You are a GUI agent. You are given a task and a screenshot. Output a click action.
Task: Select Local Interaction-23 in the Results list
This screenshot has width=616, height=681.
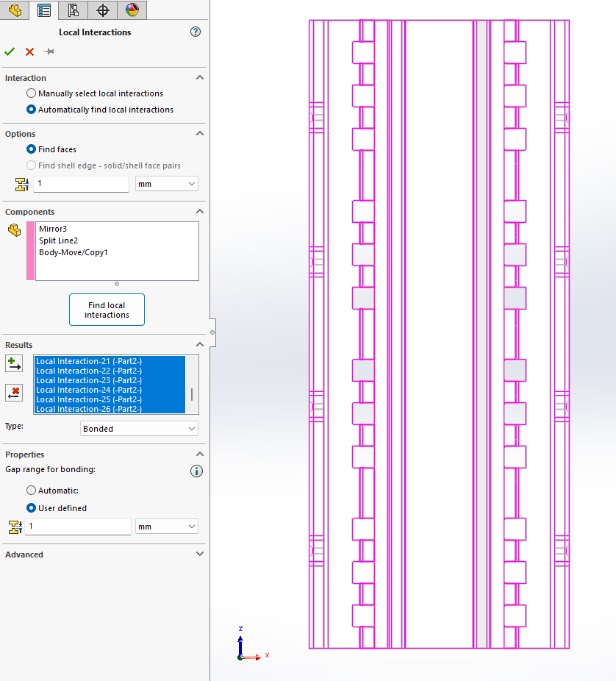[x=88, y=380]
